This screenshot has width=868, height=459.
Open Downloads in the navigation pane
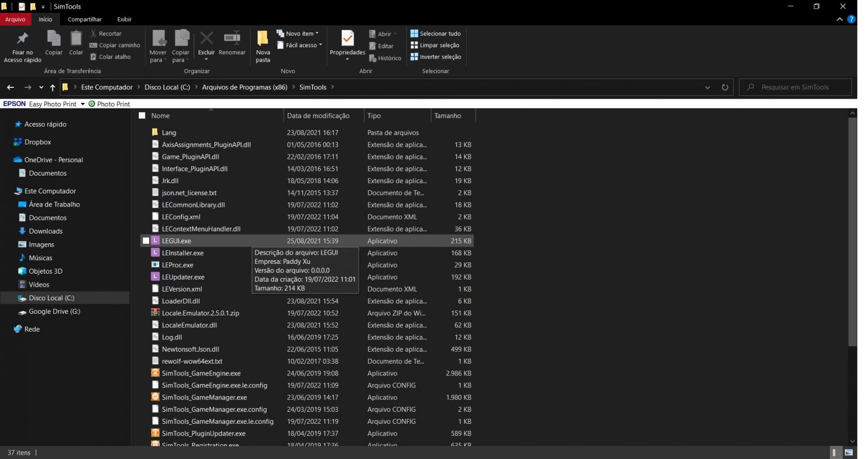tap(46, 231)
